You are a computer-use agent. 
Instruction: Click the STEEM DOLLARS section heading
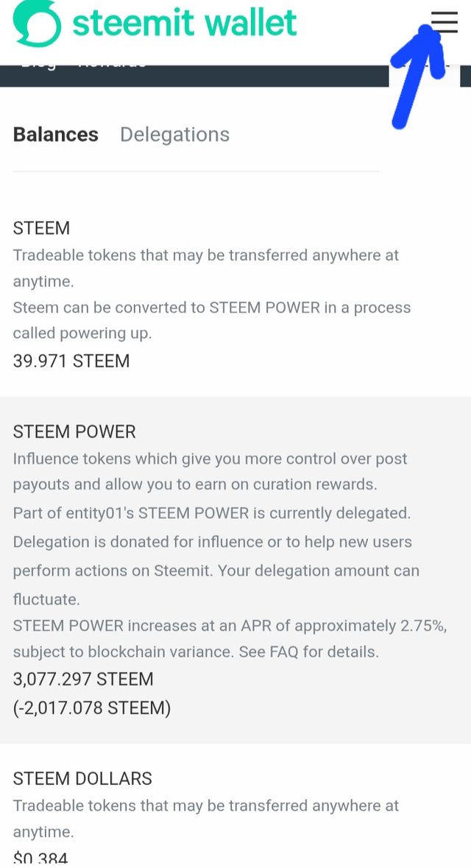pos(82,778)
